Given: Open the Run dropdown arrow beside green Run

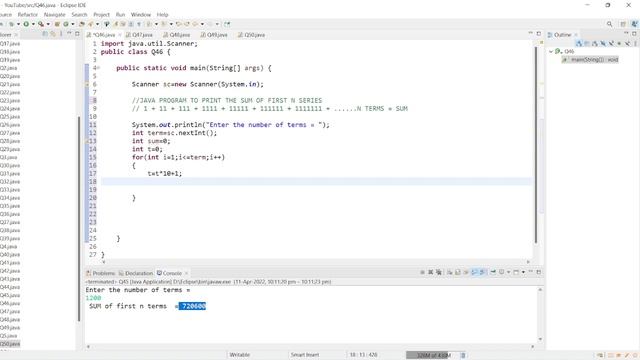Looking at the screenshot, I should 33,24.
